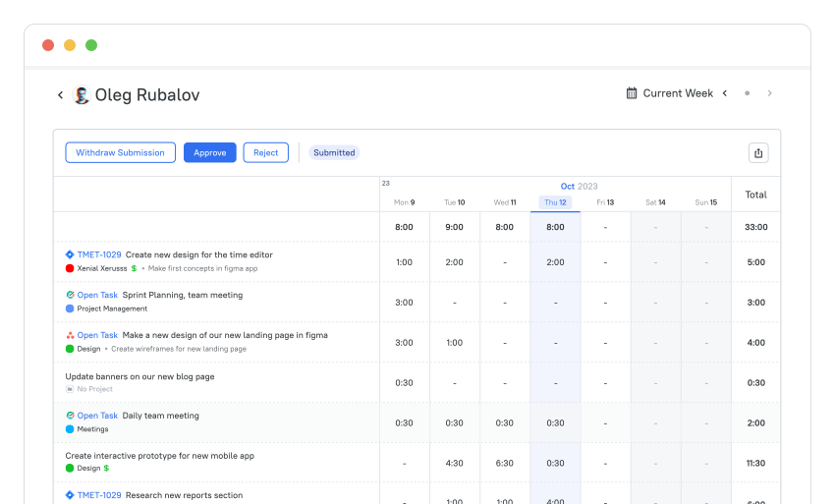Image resolution: width=835 pixels, height=504 pixels.
Task: Click Create interactive prototype for new mobile app title
Action: click(x=160, y=456)
